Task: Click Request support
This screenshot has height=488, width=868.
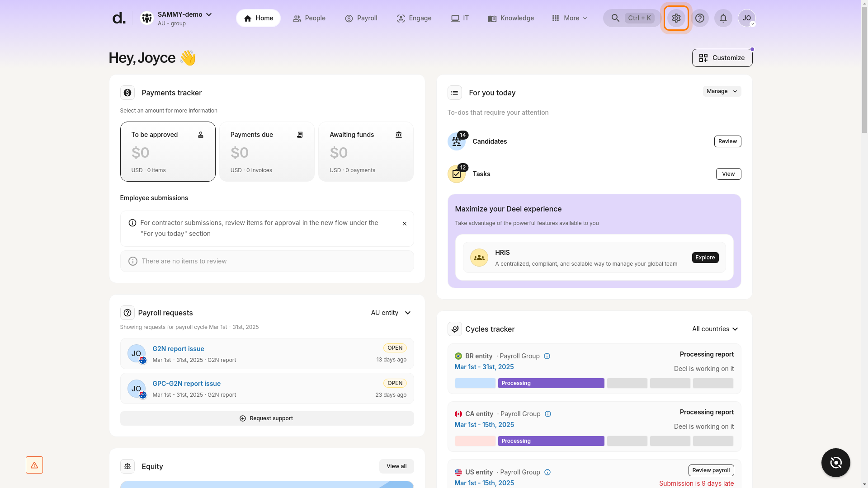Action: point(267,418)
